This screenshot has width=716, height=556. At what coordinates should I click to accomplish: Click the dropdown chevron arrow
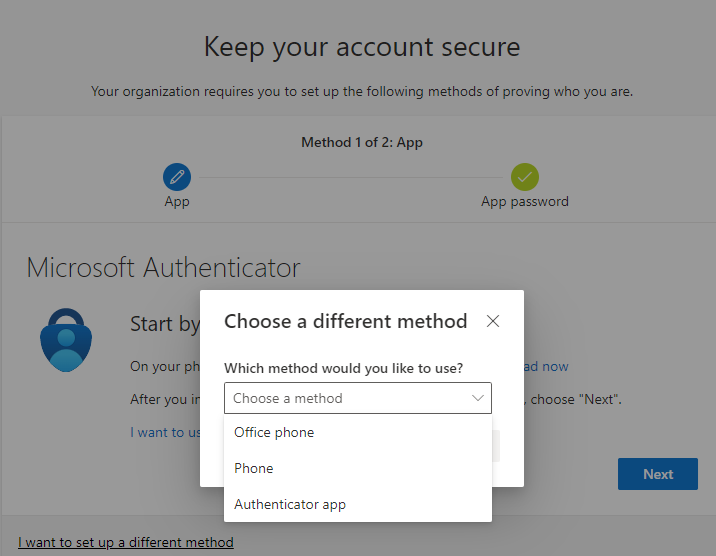tap(477, 398)
